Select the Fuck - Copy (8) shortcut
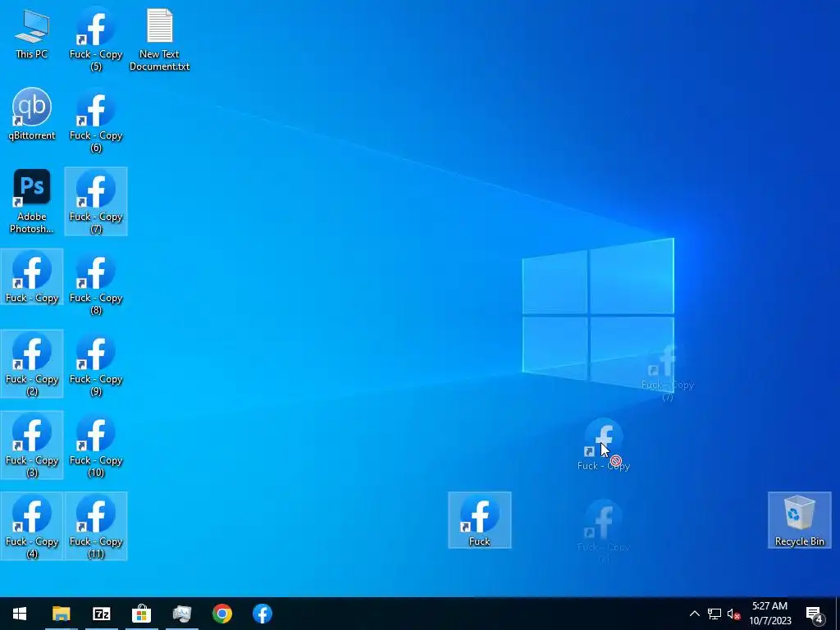840x630 pixels. coord(96,283)
